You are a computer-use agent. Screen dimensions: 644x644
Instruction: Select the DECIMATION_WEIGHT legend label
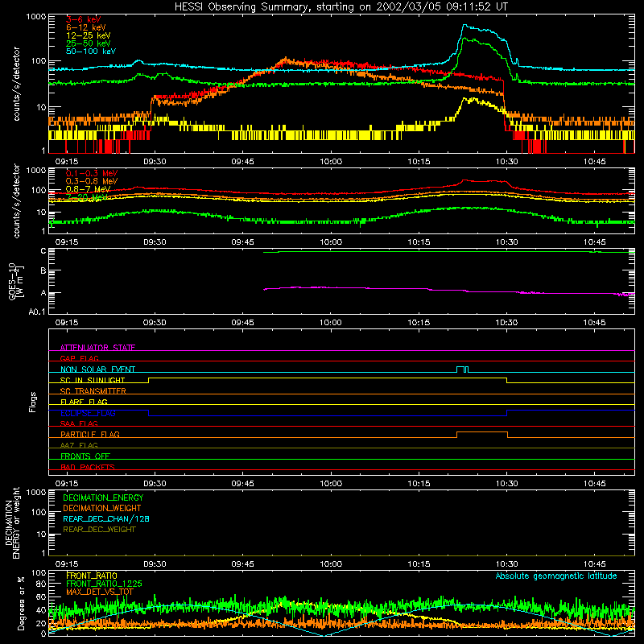click(102, 508)
